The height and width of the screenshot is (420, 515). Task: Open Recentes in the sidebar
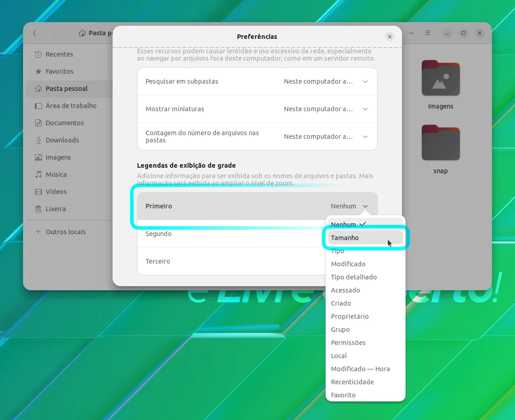point(69,54)
